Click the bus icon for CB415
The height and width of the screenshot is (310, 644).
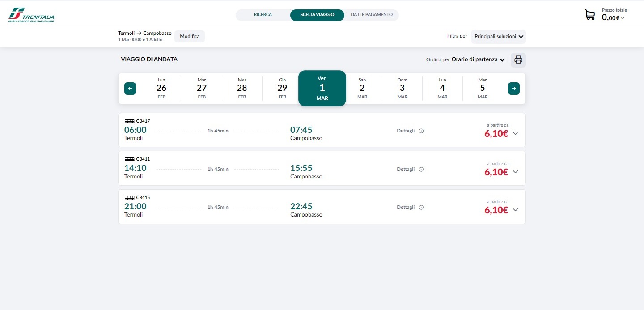pyautogui.click(x=130, y=198)
